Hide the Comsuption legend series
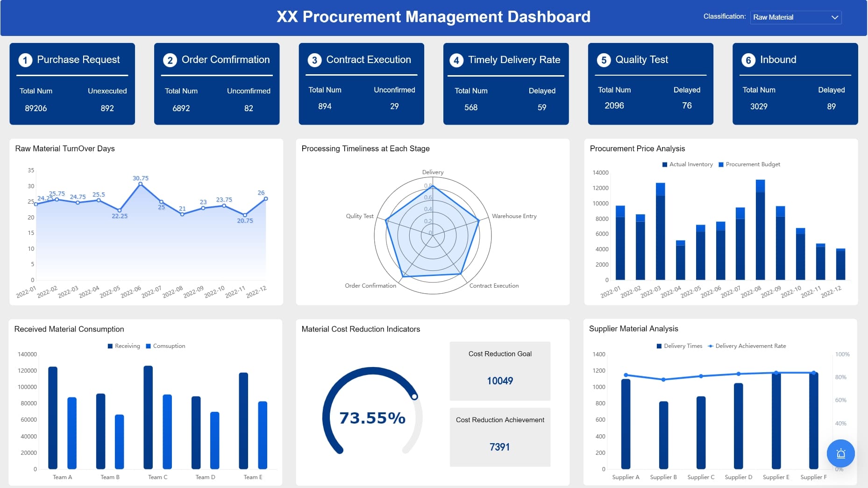The width and height of the screenshot is (868, 488). 165,346
